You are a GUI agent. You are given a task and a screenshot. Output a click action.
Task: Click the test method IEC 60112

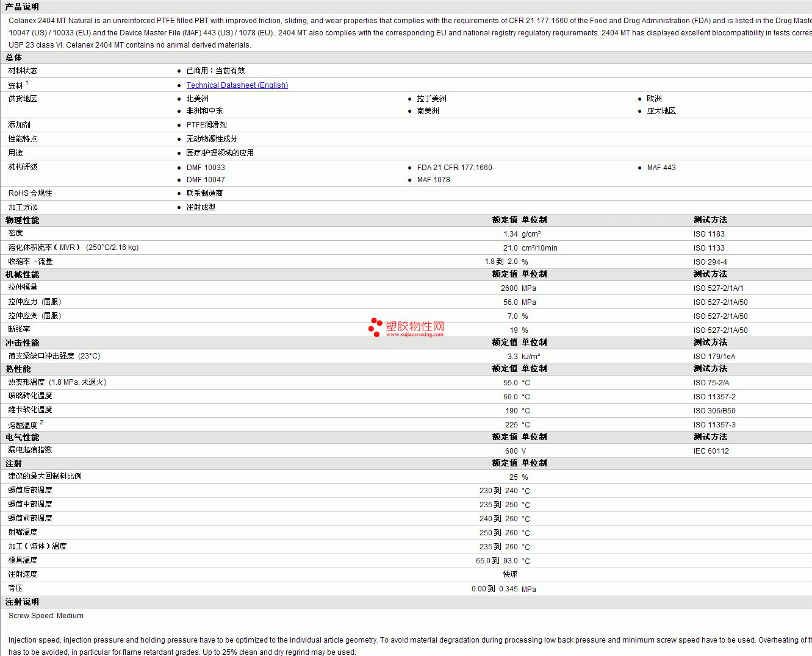(x=711, y=451)
